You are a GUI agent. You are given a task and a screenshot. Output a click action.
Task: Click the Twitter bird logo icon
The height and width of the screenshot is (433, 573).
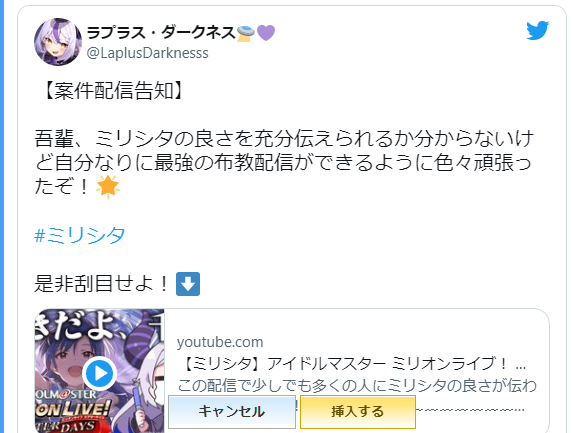(x=537, y=30)
